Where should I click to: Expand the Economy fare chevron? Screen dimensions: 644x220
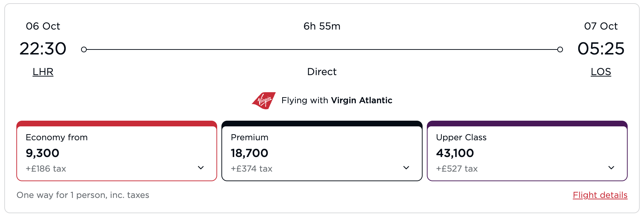click(x=201, y=168)
